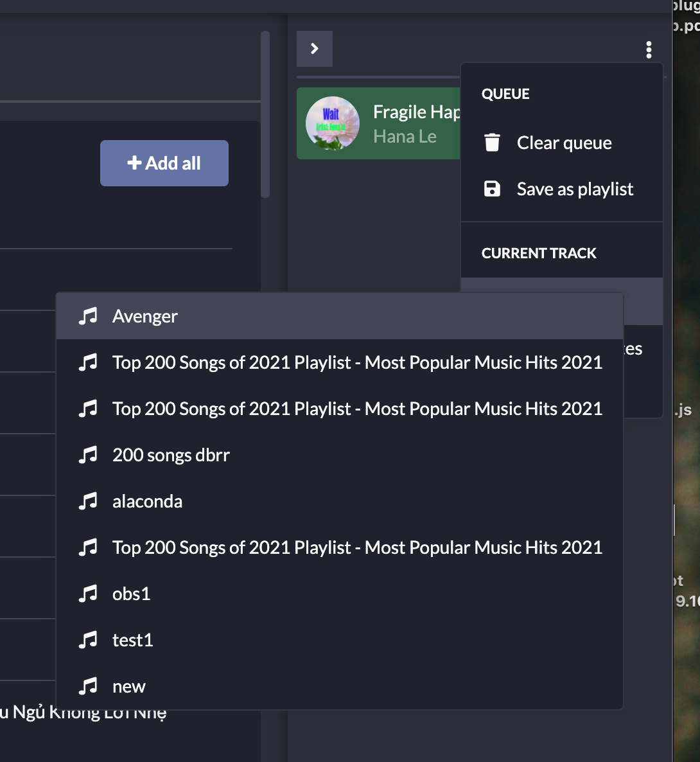Image resolution: width=700 pixels, height=762 pixels.
Task: Choose Save as playlist from the menu
Action: tap(575, 188)
